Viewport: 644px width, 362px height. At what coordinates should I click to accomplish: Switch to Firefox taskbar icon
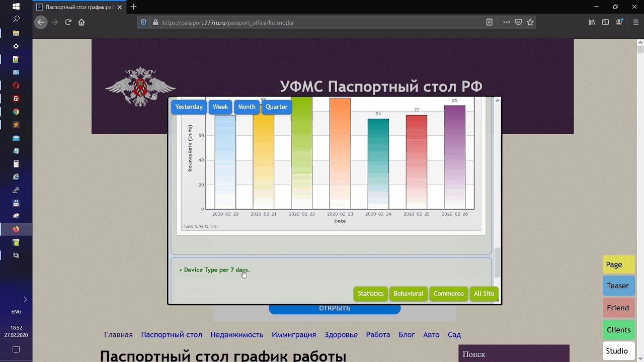tap(16, 229)
